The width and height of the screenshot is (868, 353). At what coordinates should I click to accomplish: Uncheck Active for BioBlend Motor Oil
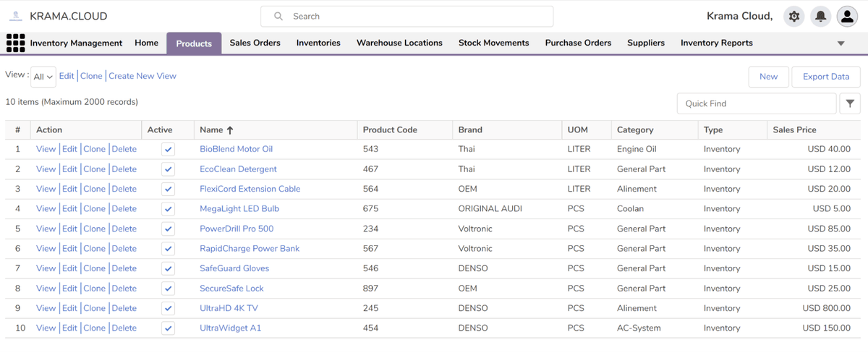168,149
